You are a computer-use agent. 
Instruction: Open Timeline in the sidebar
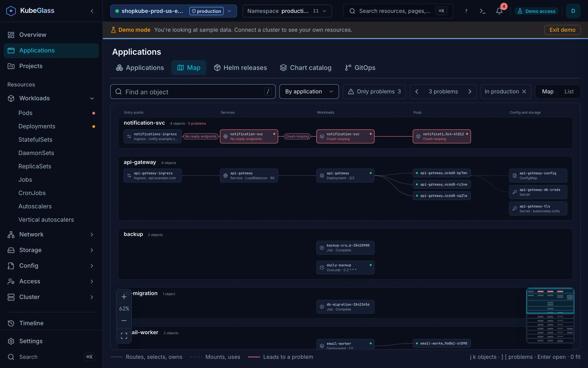pos(51,323)
